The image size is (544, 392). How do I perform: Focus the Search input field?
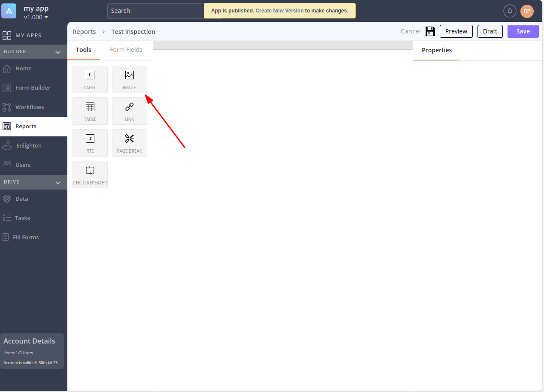pyautogui.click(x=154, y=11)
